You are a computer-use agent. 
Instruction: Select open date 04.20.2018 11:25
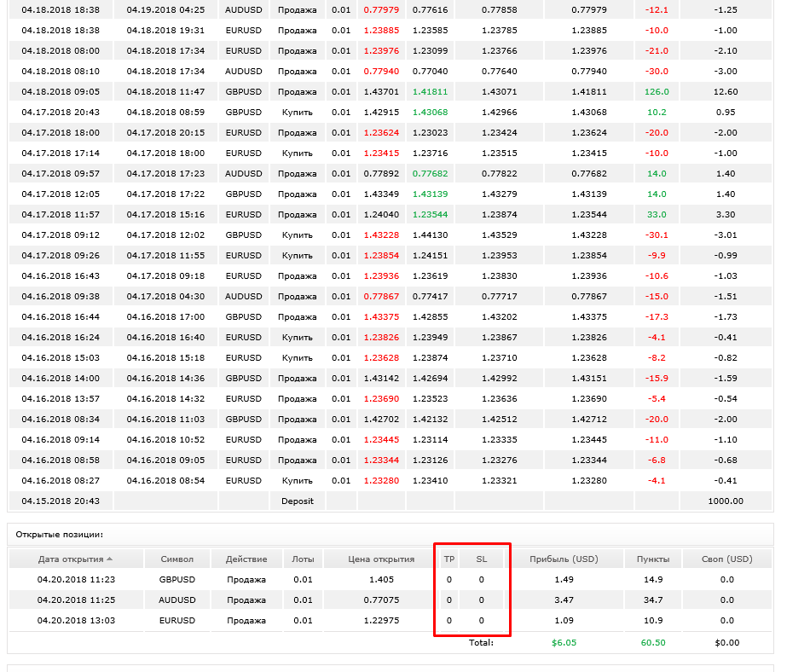tap(76, 600)
